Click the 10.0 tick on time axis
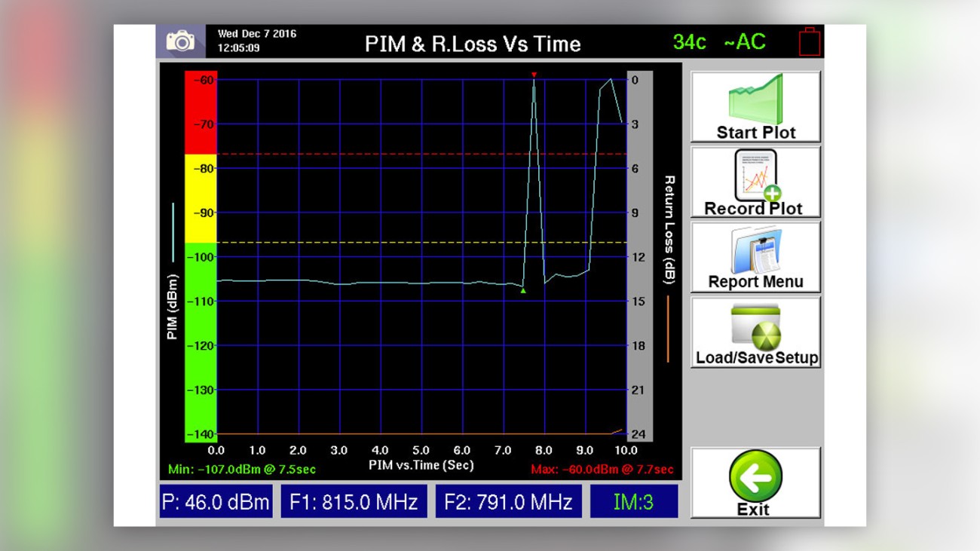The width and height of the screenshot is (980, 551). [x=626, y=450]
